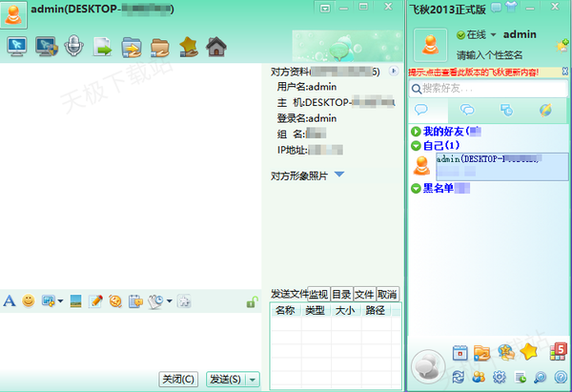Click the 关闭(C) button
This screenshot has height=392, width=572.
tap(178, 380)
